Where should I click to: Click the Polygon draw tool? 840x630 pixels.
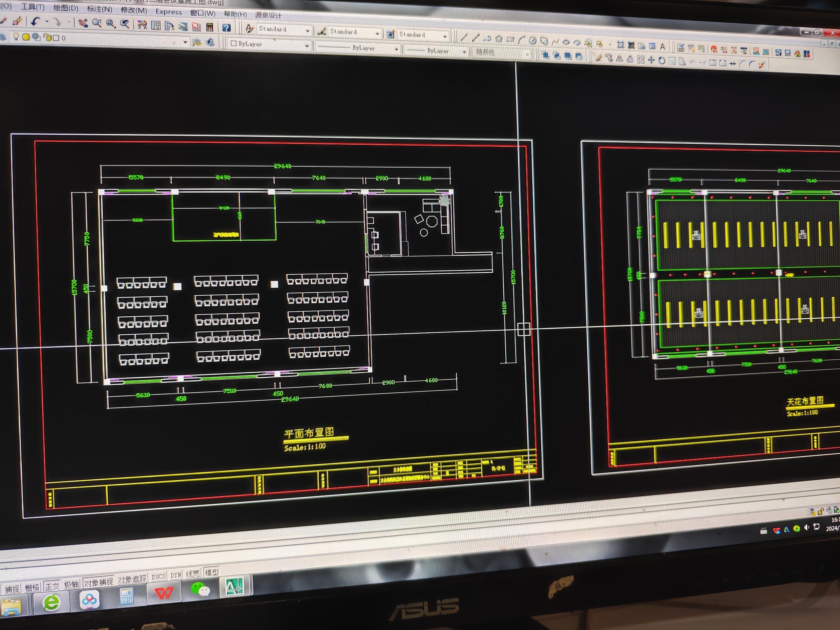(x=499, y=39)
